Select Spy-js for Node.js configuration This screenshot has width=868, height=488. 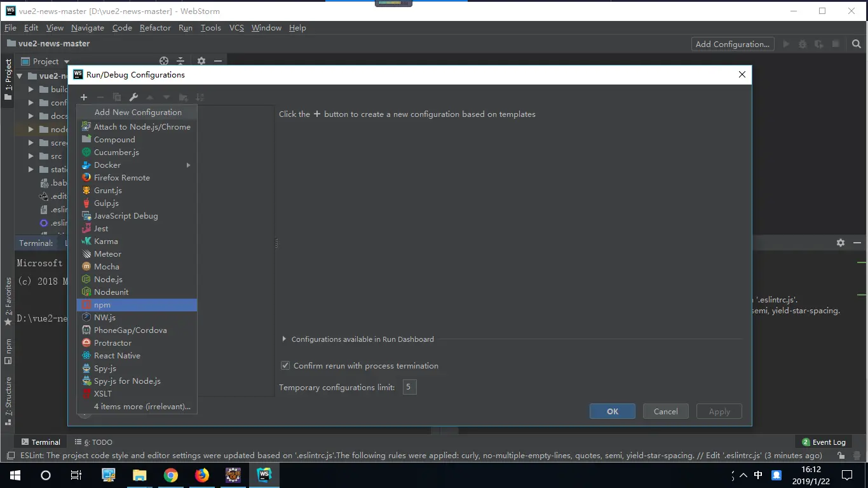(137, 381)
